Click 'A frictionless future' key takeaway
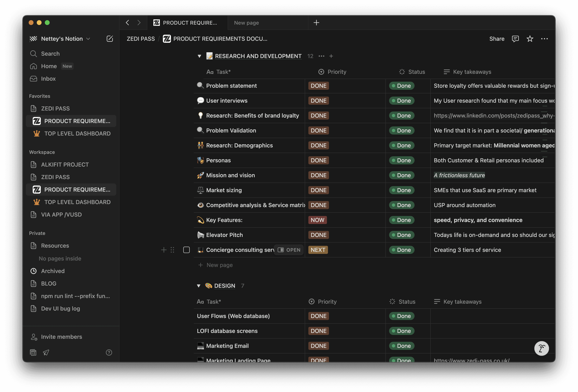The height and width of the screenshot is (392, 578). tap(459, 175)
